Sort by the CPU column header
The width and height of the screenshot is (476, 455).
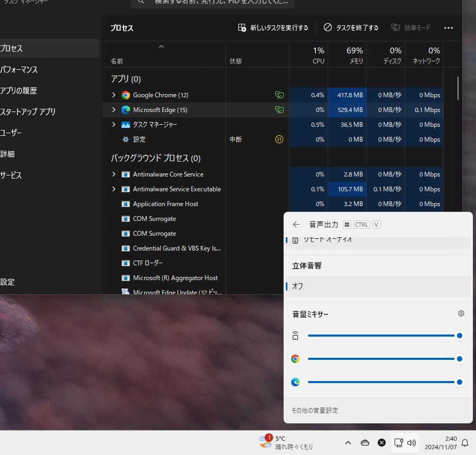[x=309, y=54]
